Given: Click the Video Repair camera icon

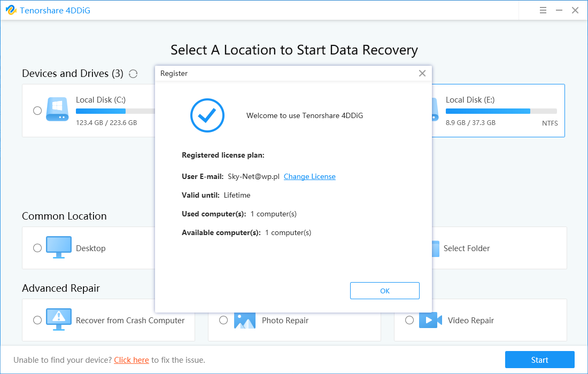Looking at the screenshot, I should point(430,320).
